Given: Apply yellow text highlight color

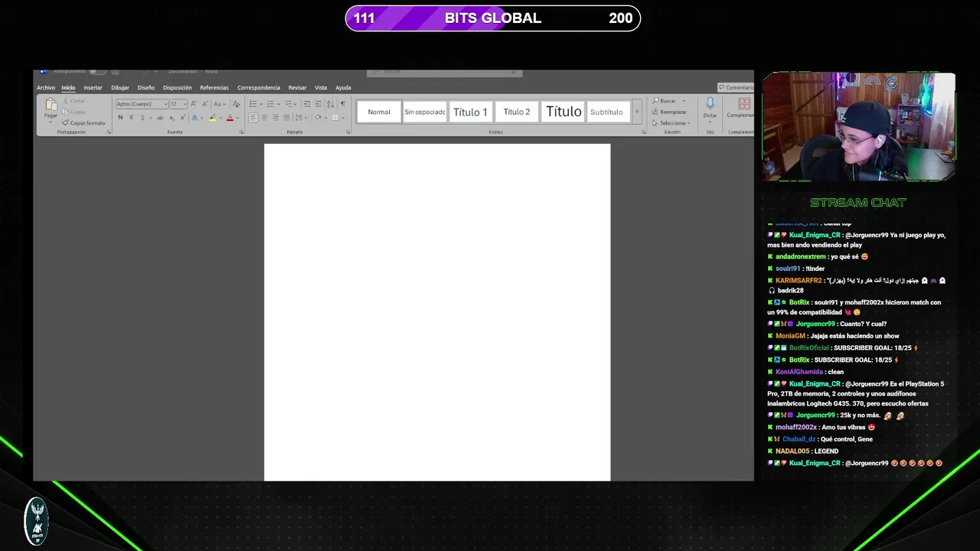Looking at the screenshot, I should tap(212, 117).
